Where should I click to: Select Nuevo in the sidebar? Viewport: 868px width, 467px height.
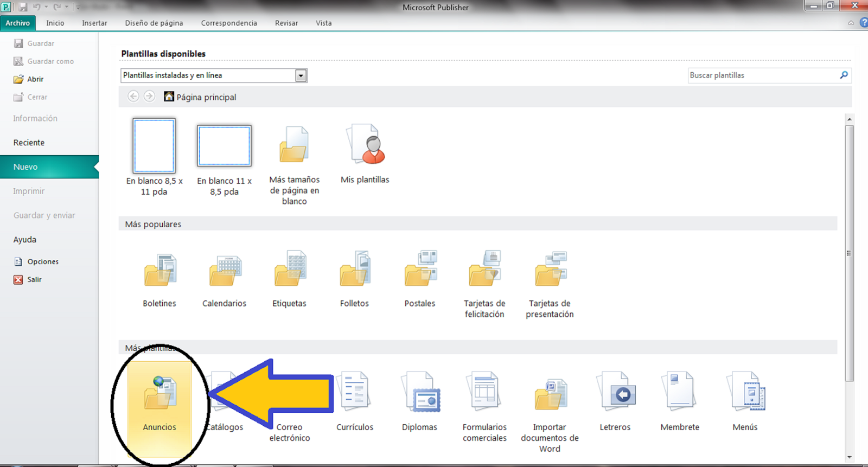pyautogui.click(x=49, y=167)
